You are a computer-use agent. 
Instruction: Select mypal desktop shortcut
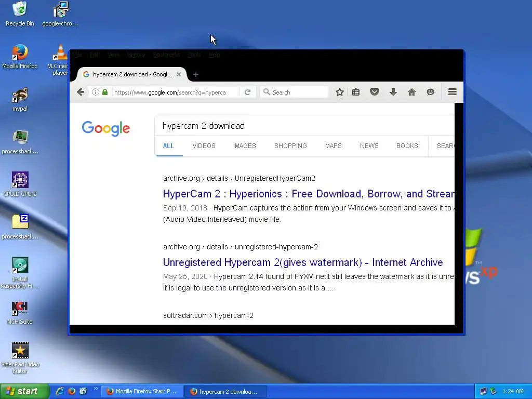[20, 99]
